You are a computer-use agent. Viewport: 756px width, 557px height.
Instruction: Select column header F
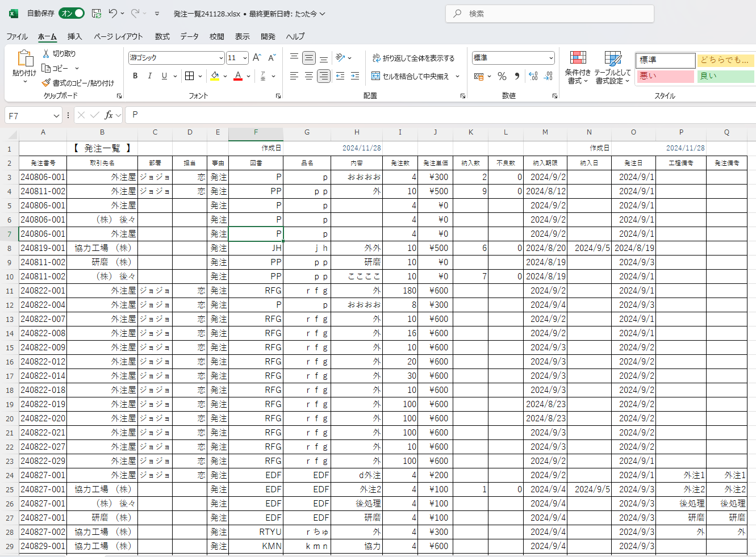(256, 132)
